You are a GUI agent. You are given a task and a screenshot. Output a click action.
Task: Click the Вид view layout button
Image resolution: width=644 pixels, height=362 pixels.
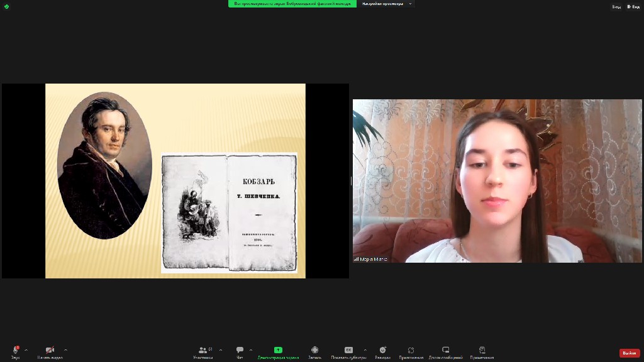click(633, 6)
